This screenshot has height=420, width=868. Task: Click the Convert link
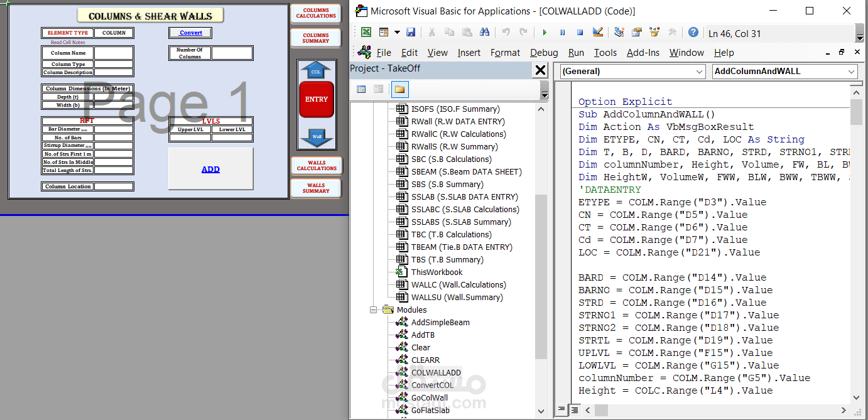(190, 33)
